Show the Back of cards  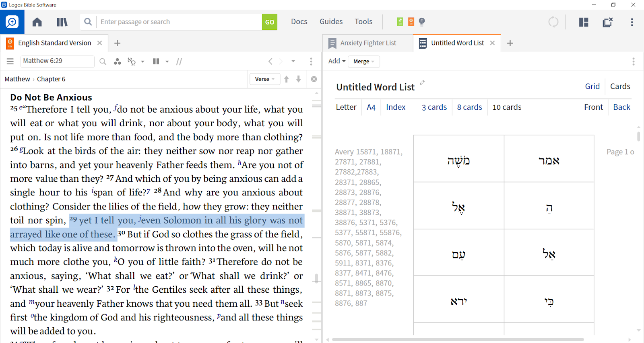coord(622,107)
